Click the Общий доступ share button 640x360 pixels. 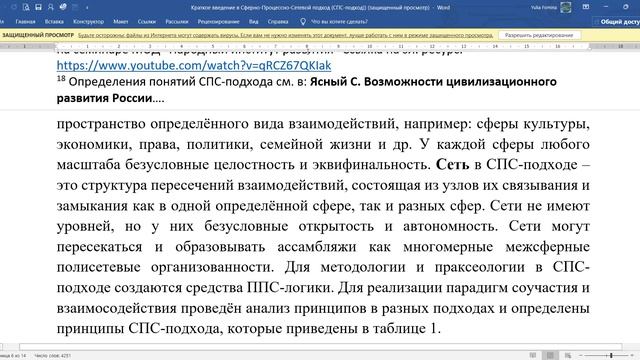pyautogui.click(x=617, y=22)
